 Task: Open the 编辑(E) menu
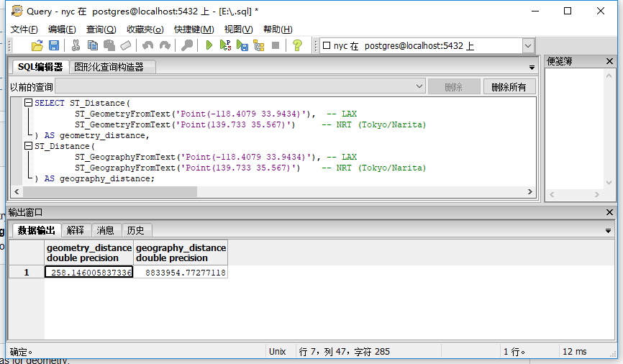click(62, 29)
